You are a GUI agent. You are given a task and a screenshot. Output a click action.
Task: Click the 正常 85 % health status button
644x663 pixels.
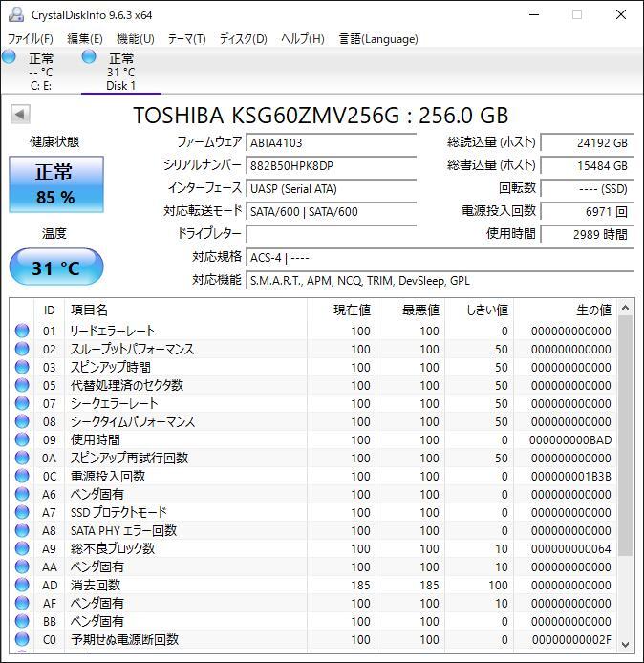tap(56, 184)
